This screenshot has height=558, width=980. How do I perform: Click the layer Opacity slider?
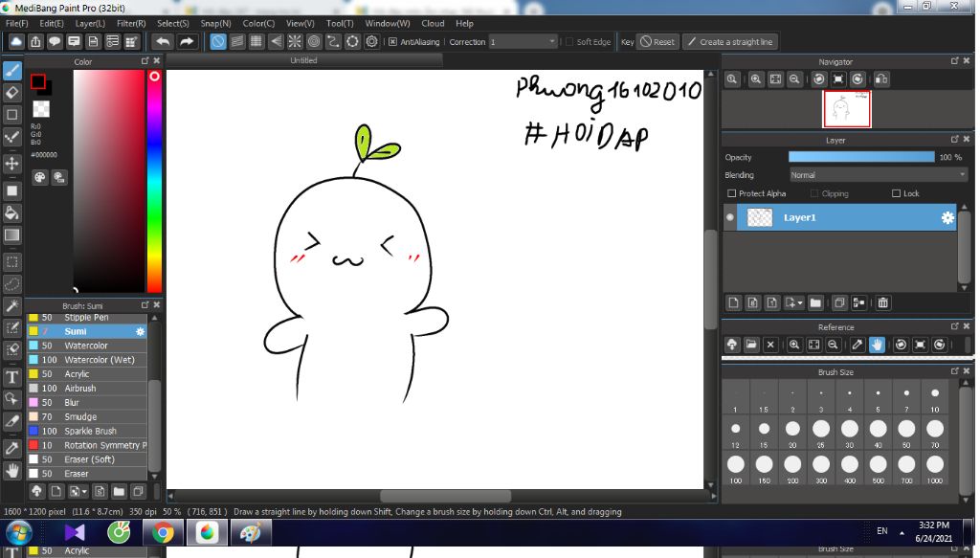(x=860, y=157)
